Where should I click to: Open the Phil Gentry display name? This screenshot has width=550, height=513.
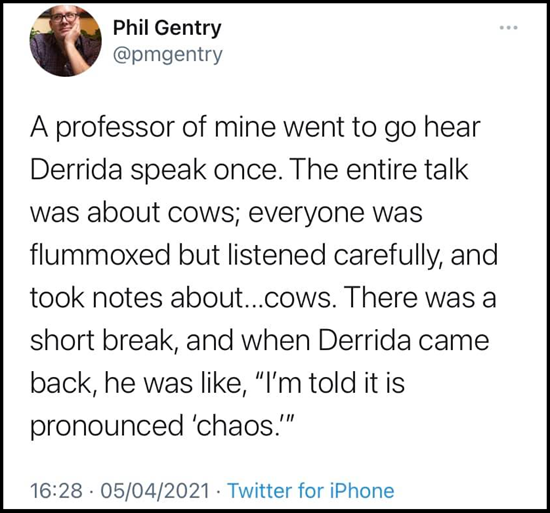coord(167,28)
